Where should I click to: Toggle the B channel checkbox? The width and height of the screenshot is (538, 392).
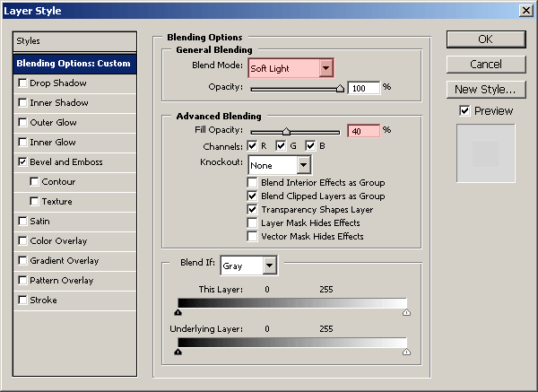pyautogui.click(x=310, y=146)
